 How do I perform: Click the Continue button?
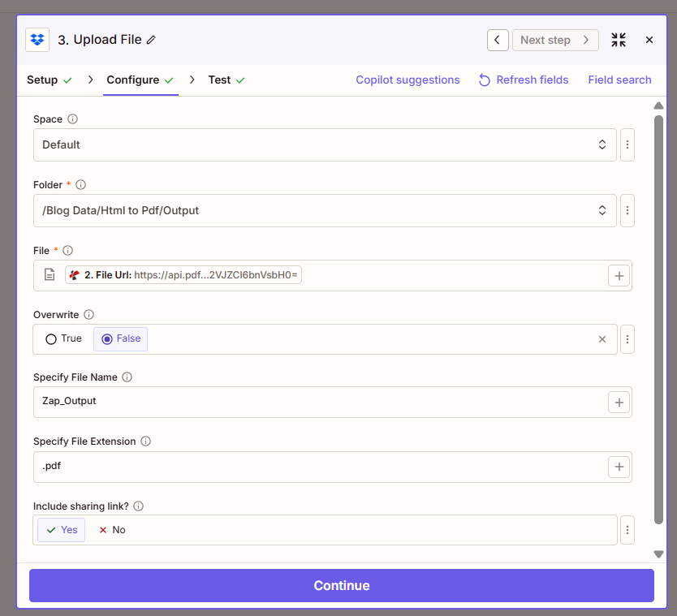tap(341, 585)
